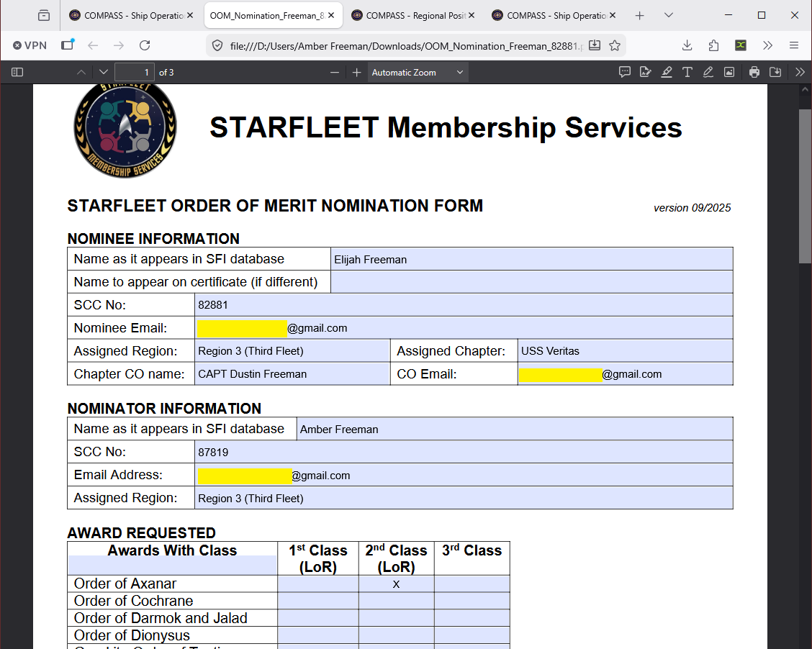This screenshot has height=649, width=812.
Task: Click the nominee SCC No field 82881
Action: [x=464, y=305]
